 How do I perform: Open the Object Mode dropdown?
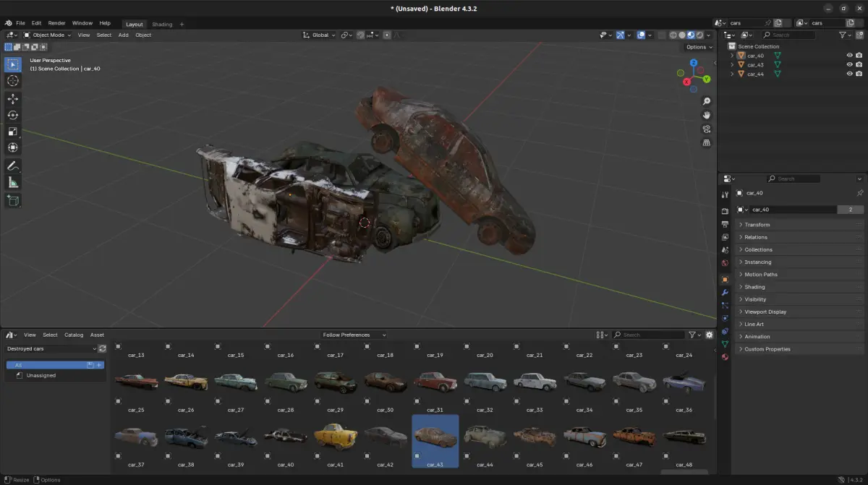click(x=47, y=35)
